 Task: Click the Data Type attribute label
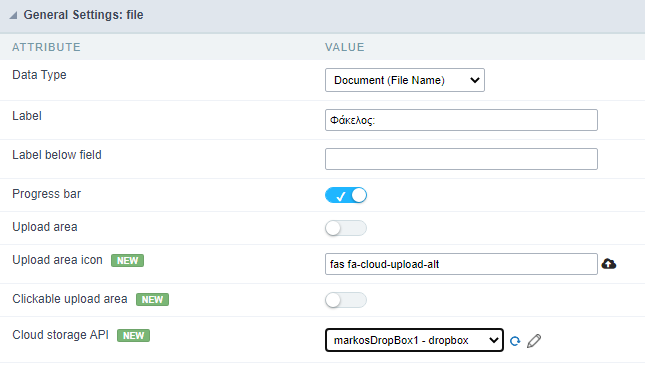coord(39,75)
